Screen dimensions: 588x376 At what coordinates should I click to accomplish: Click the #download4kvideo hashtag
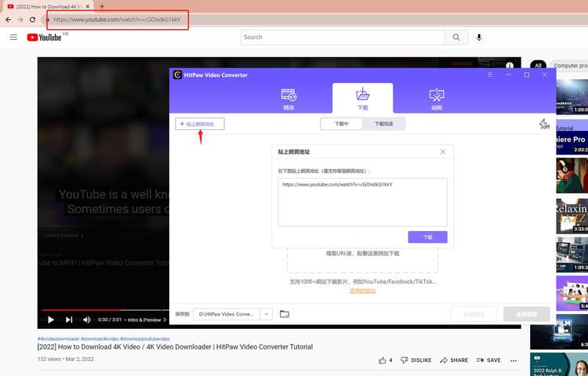[100, 338]
